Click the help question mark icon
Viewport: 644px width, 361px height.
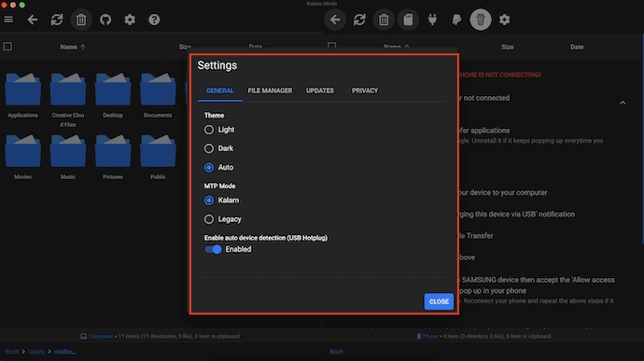point(154,20)
